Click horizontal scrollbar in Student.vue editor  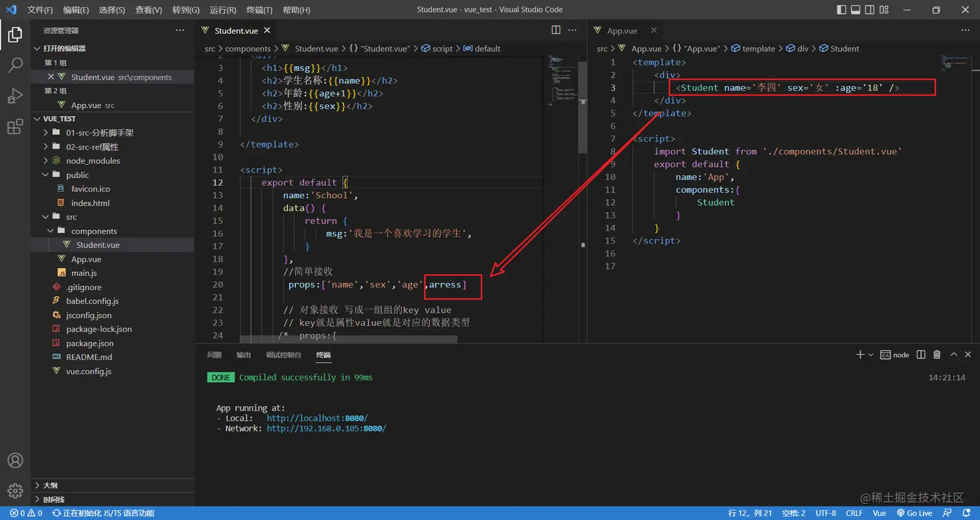tap(348, 339)
